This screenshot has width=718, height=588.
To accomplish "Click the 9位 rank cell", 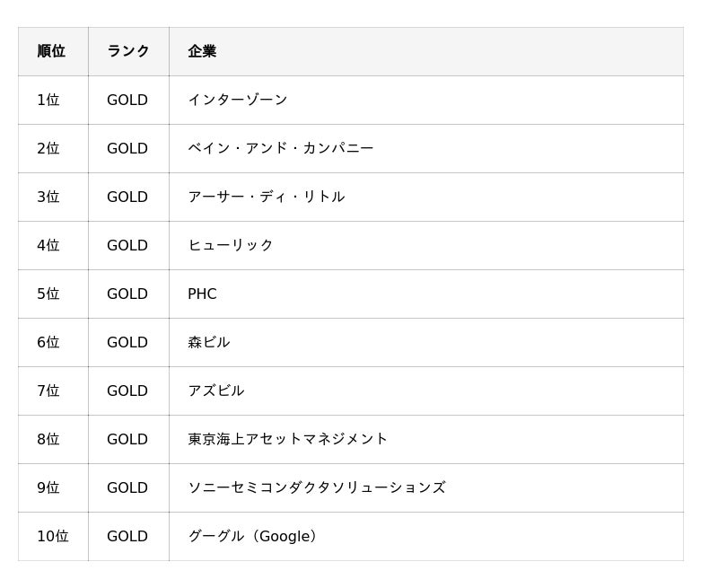I will (48, 487).
